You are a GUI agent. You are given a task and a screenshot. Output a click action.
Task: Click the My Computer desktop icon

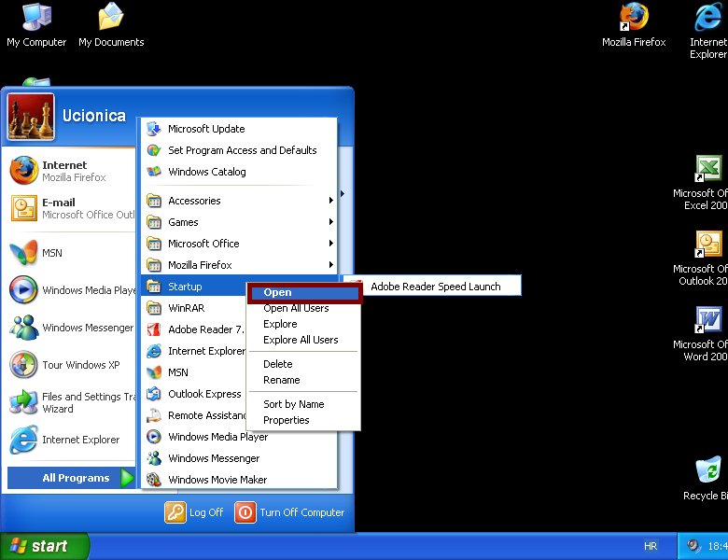pyautogui.click(x=36, y=25)
